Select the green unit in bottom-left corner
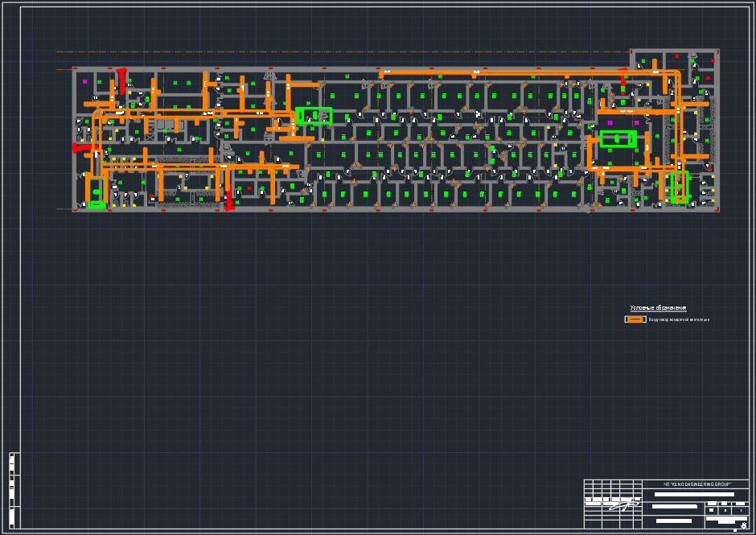Screen dimensions: 756x535 click(x=97, y=204)
